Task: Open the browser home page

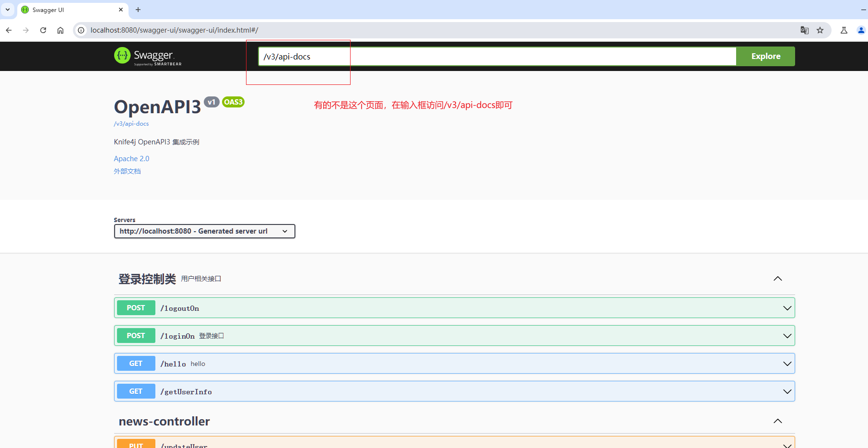Action: coord(60,30)
